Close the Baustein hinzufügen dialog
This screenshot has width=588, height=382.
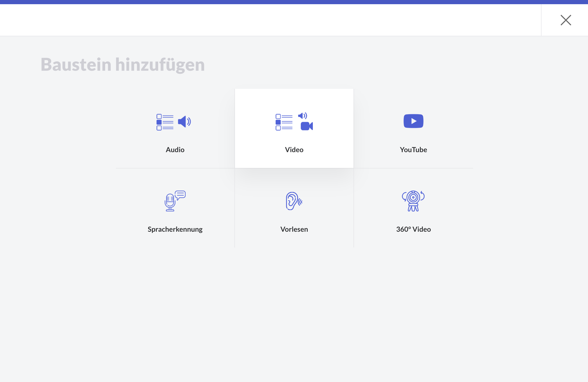pyautogui.click(x=565, y=20)
